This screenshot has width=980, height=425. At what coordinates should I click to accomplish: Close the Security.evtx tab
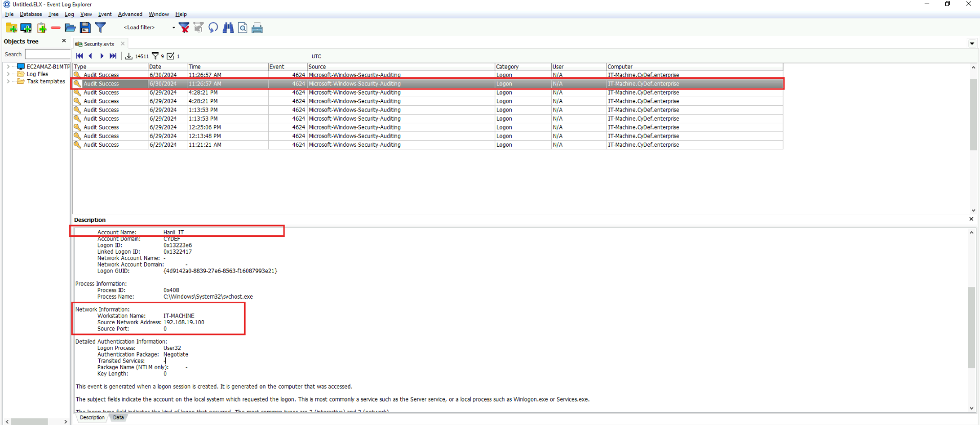pos(123,44)
